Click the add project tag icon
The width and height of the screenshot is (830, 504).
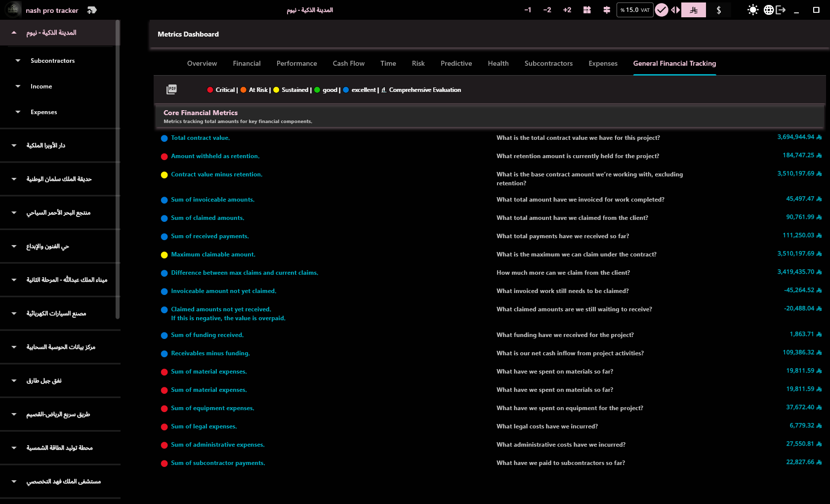pos(92,10)
